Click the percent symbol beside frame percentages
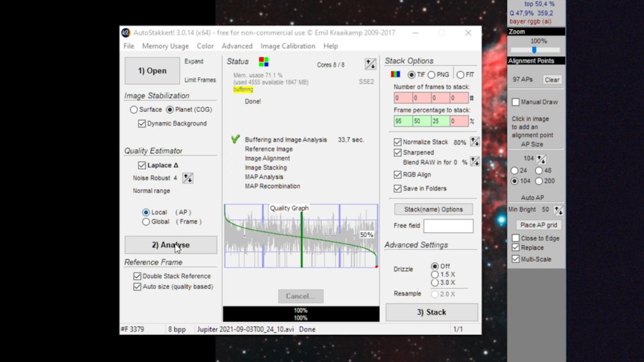 pos(472,121)
